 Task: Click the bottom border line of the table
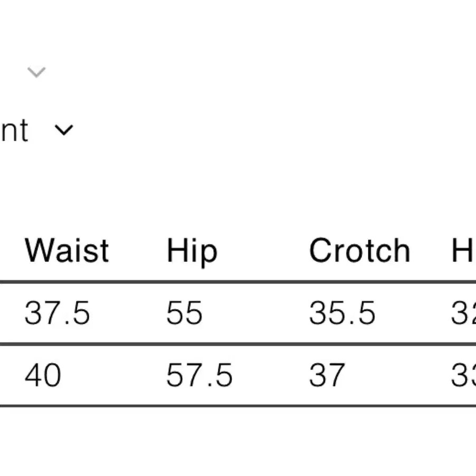tap(238, 406)
